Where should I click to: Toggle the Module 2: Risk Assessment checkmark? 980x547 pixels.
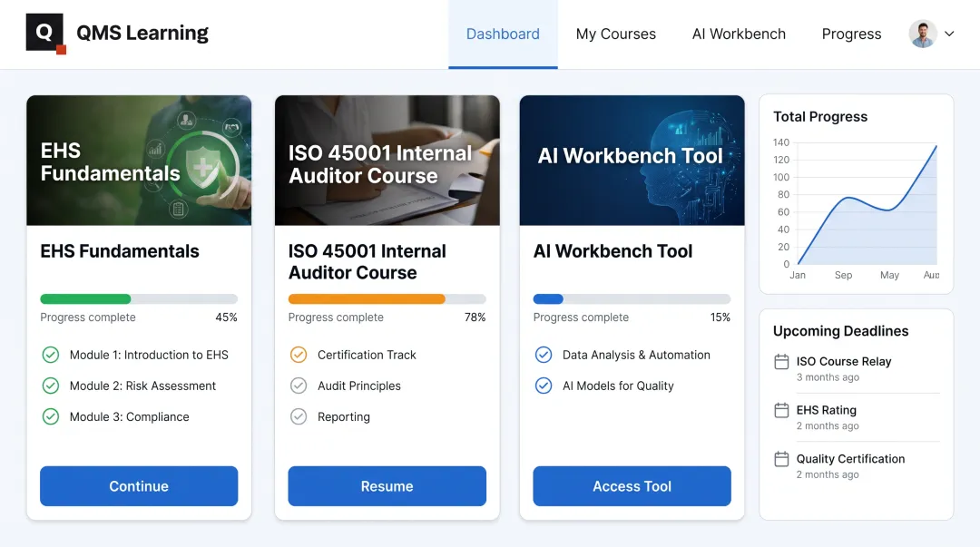pos(51,386)
